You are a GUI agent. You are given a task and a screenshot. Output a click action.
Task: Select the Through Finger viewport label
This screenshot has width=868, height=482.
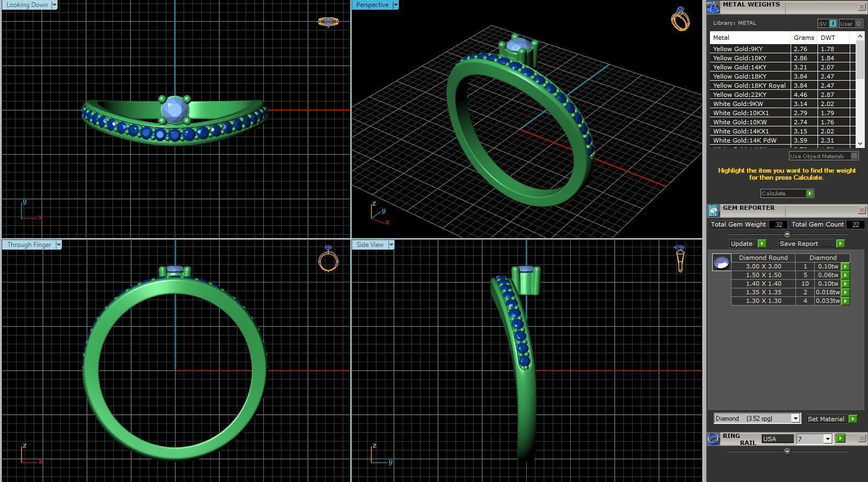click(x=29, y=245)
